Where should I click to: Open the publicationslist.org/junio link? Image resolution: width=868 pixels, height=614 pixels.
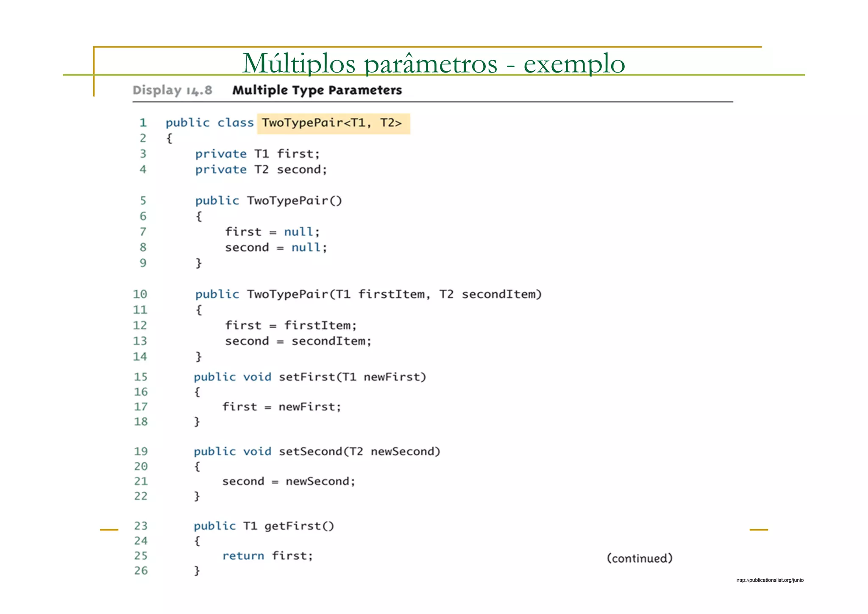click(770, 580)
